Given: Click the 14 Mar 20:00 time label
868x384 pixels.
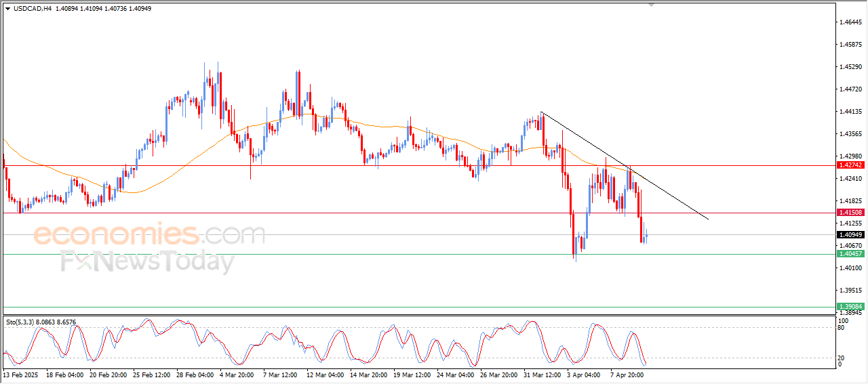Looking at the screenshot, I should (368, 374).
